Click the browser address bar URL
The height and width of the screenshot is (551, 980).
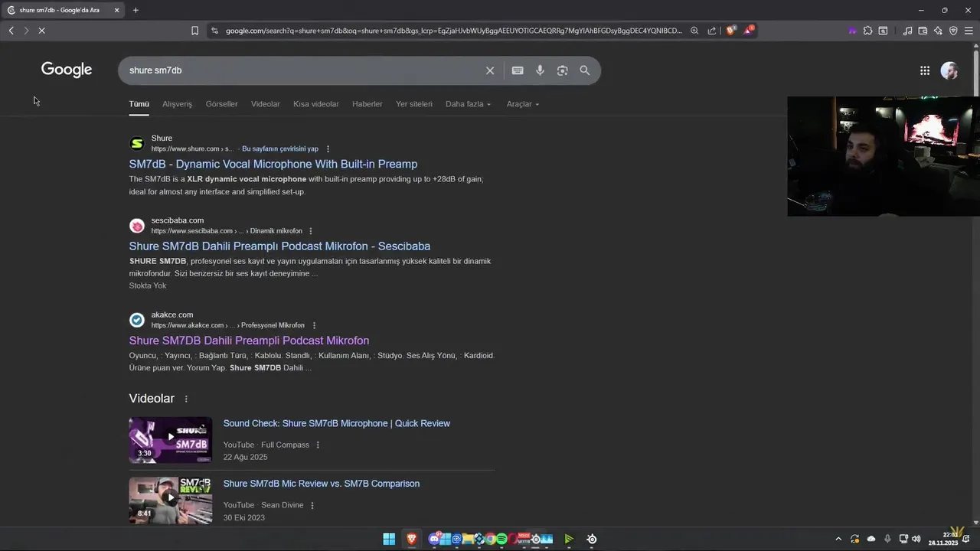click(453, 31)
